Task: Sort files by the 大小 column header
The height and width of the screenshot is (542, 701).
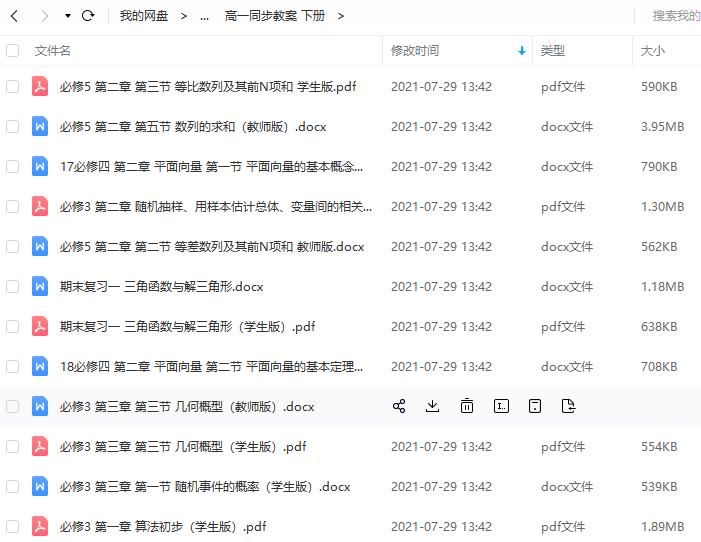Action: click(652, 51)
